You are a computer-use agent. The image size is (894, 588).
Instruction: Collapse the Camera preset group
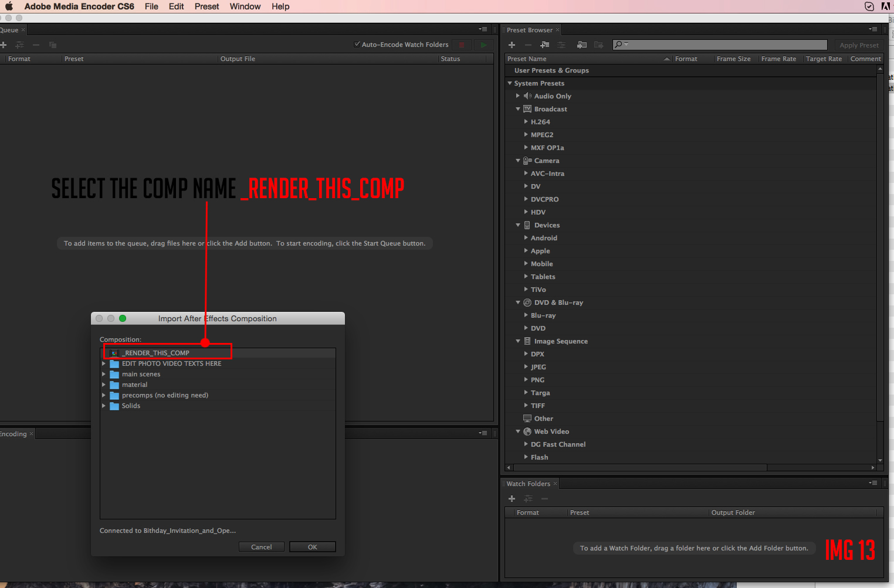pyautogui.click(x=518, y=161)
